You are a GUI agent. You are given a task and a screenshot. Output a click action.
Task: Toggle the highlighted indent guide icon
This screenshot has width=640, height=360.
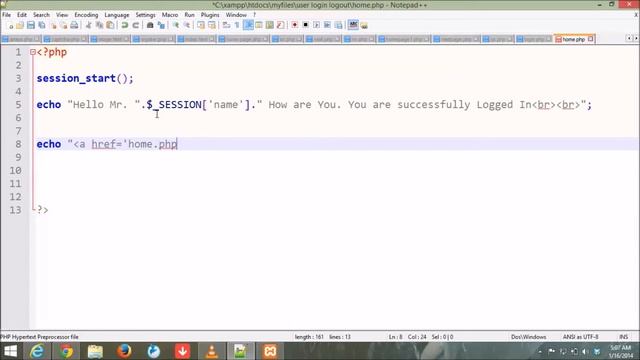click(248, 25)
